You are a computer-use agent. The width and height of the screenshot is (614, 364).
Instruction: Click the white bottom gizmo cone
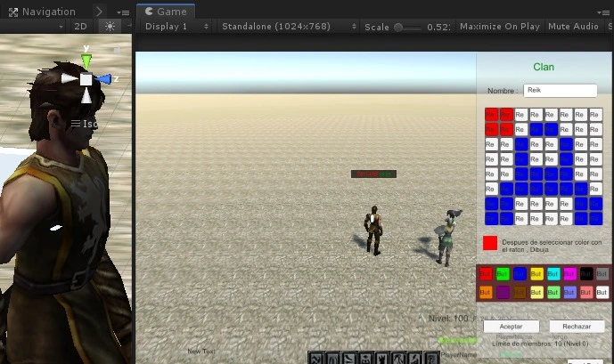click(86, 96)
